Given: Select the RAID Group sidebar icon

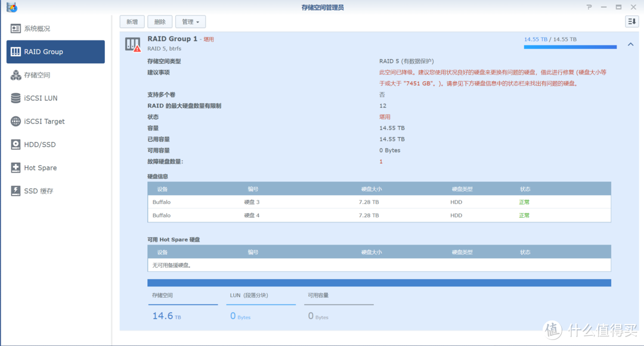Looking at the screenshot, I should [16, 52].
